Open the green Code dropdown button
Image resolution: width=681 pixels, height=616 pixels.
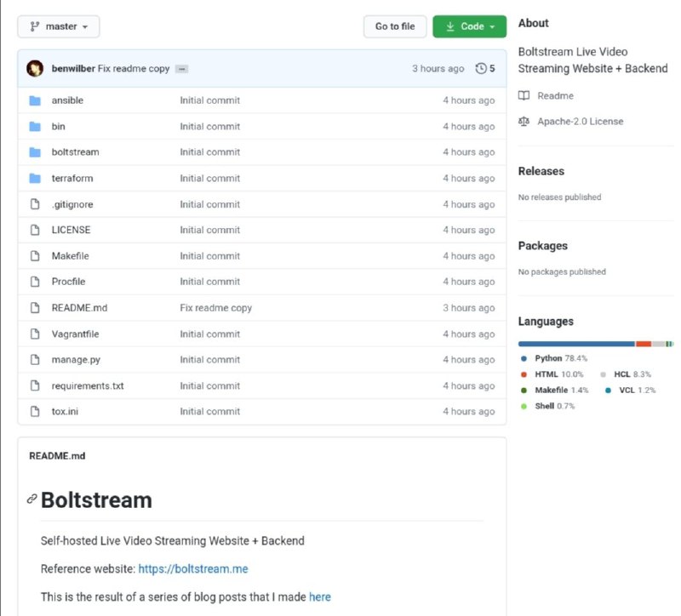tap(470, 26)
